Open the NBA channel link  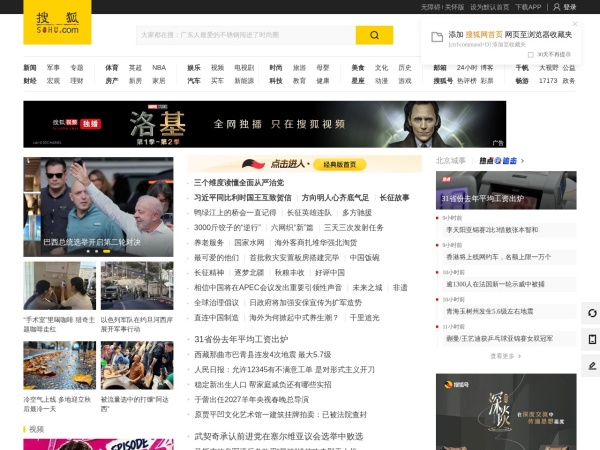(x=159, y=68)
